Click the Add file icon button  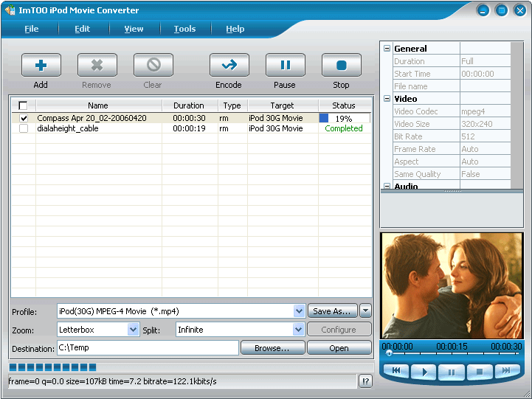point(41,66)
